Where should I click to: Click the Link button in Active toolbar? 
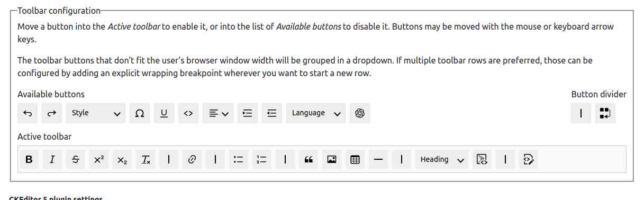click(192, 159)
